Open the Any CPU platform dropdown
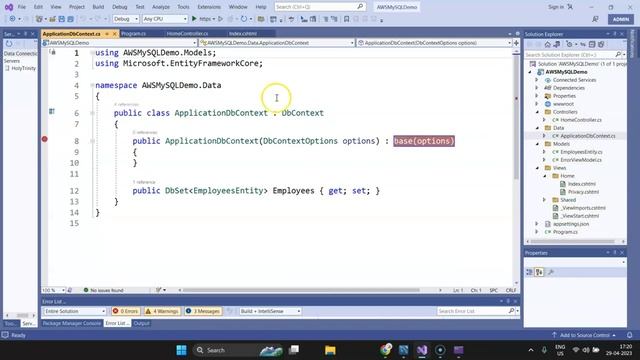 (164, 19)
